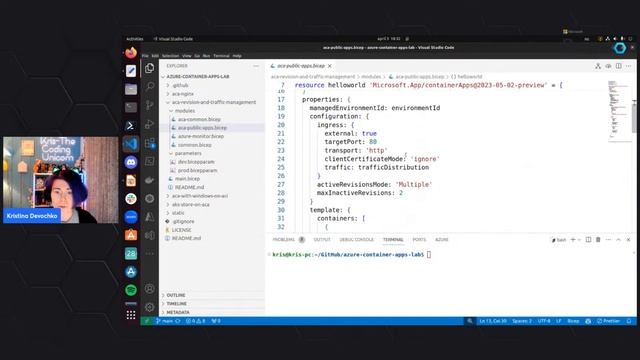Open the LICENSE file
The height and width of the screenshot is (360, 640).
pyautogui.click(x=181, y=230)
